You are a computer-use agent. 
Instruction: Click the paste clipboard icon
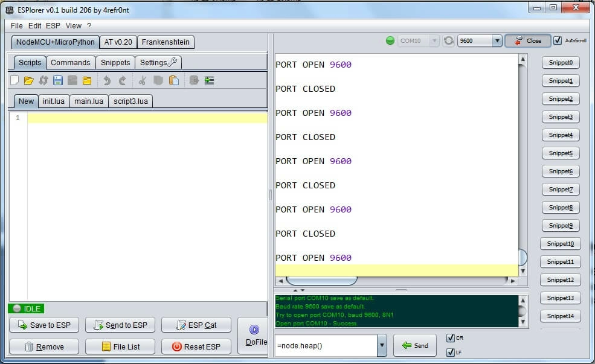pyautogui.click(x=174, y=80)
